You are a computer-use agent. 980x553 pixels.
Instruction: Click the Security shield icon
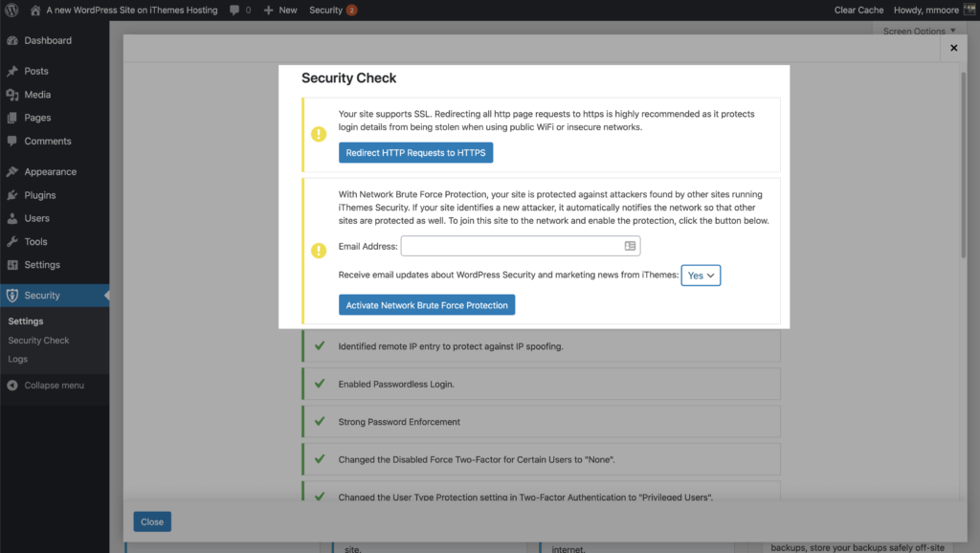[x=12, y=296]
